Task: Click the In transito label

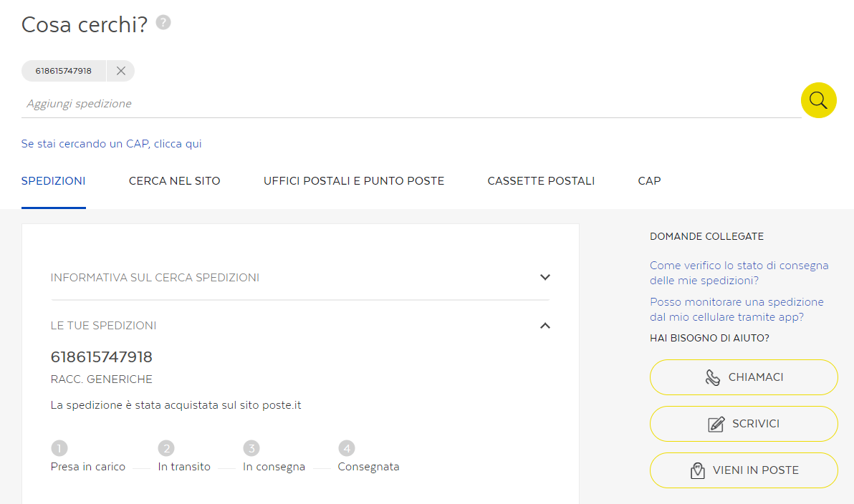Action: [184, 467]
